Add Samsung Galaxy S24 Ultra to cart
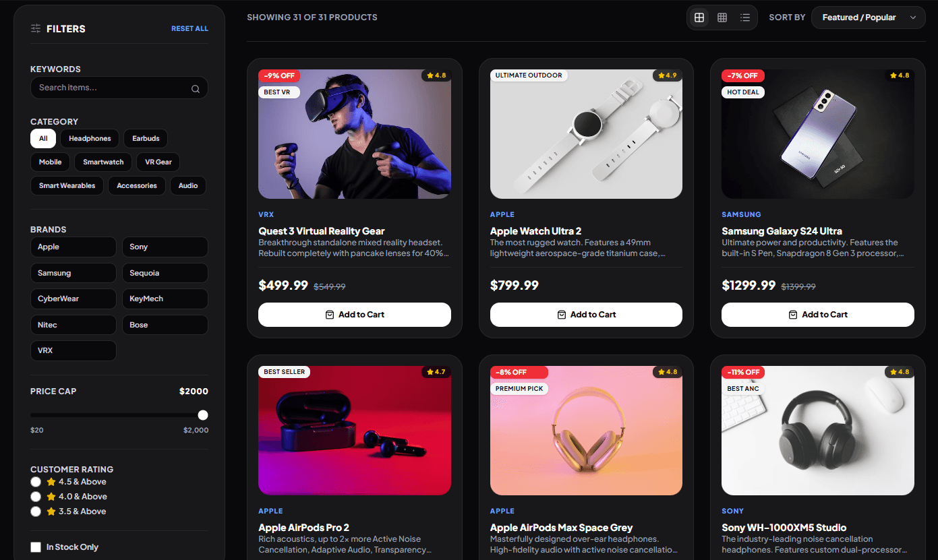The image size is (938, 560). tap(818, 315)
